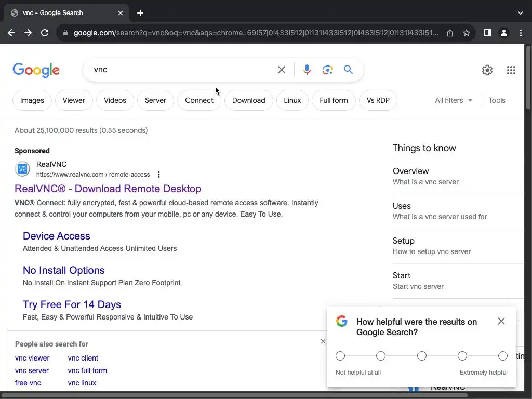Click the RealVNC favicon

[22, 169]
